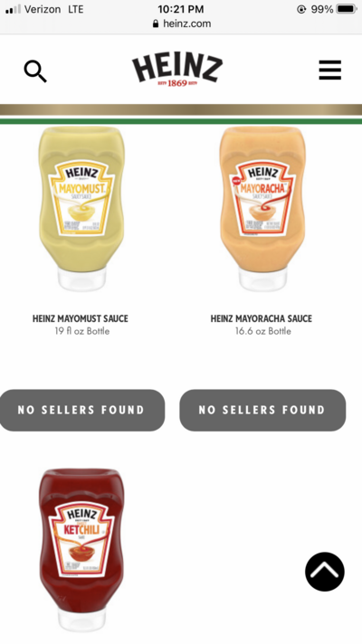
Task: Tap the battery icon in status bar
Action: tap(347, 9)
